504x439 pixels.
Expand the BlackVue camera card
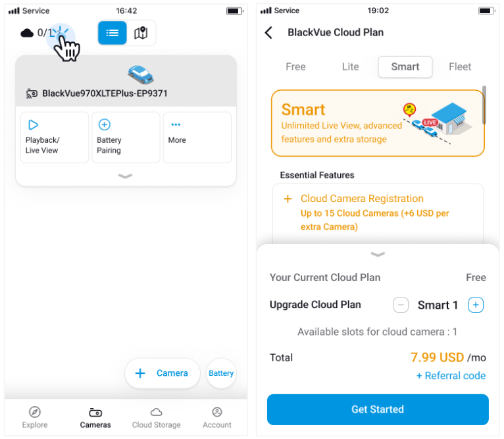tap(125, 176)
